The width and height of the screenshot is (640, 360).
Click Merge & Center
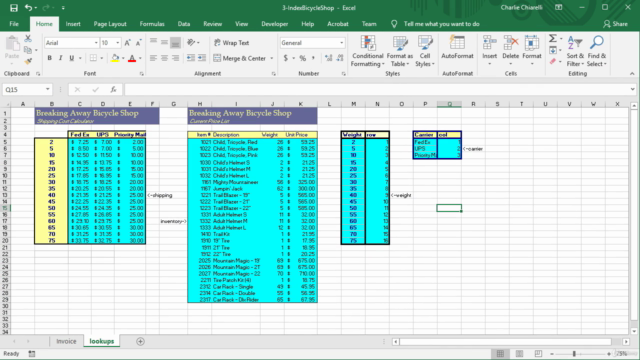[240, 58]
